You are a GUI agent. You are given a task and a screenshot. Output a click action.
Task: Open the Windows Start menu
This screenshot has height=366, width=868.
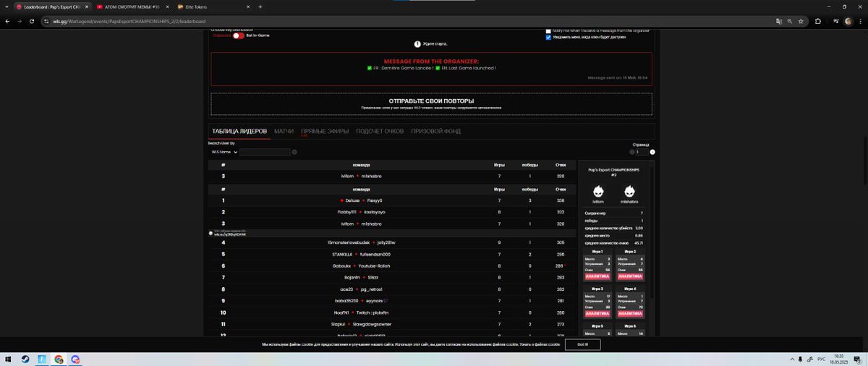tap(9, 359)
